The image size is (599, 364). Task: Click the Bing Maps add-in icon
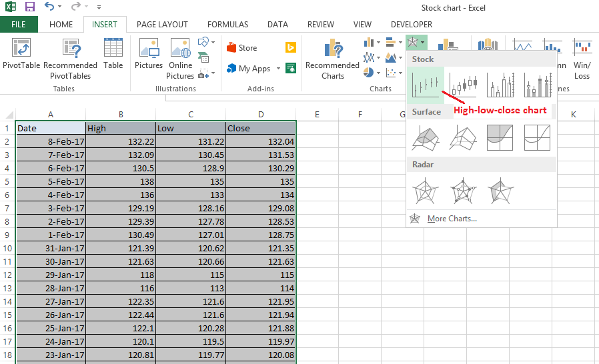click(x=291, y=47)
